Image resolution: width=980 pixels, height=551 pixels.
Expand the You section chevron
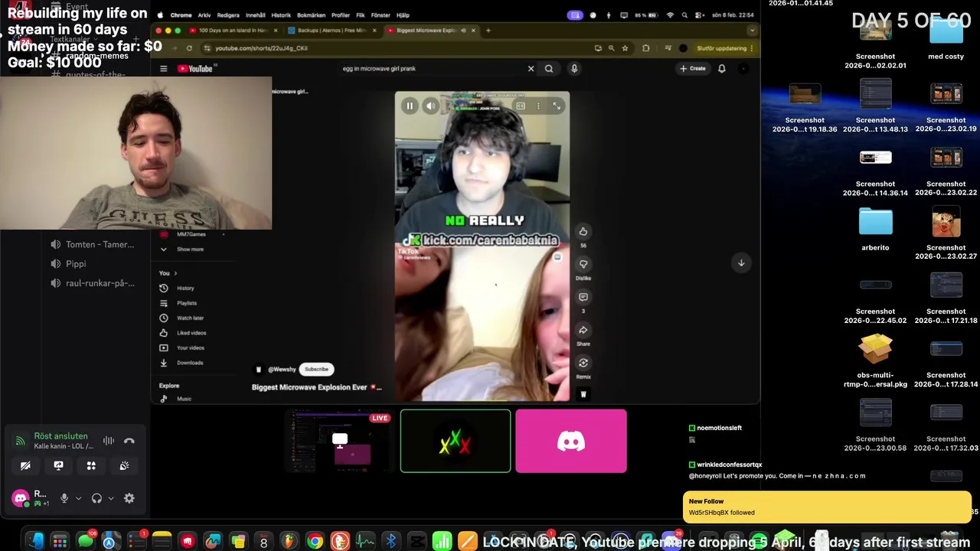coord(175,273)
